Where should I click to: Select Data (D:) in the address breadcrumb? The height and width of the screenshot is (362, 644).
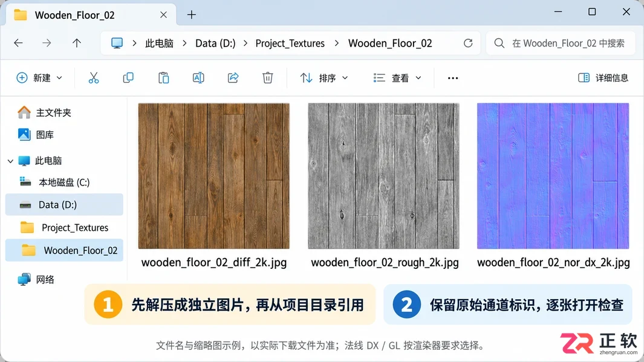(x=215, y=43)
